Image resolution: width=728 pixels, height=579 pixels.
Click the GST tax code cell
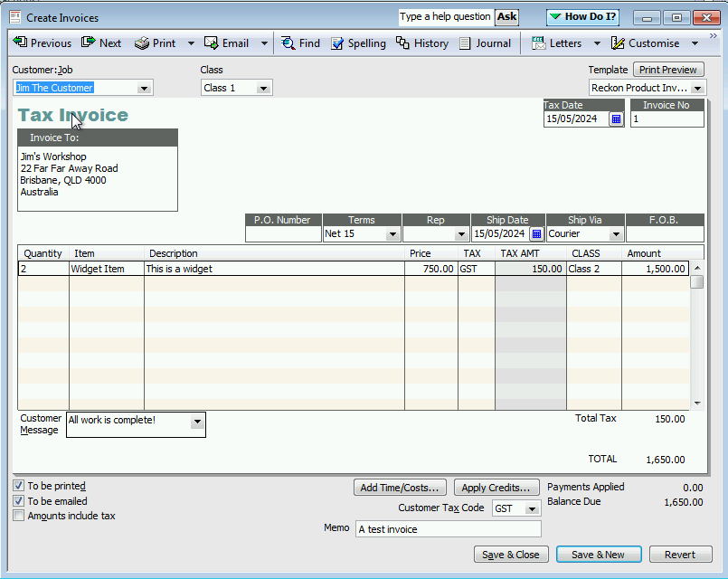(477, 269)
